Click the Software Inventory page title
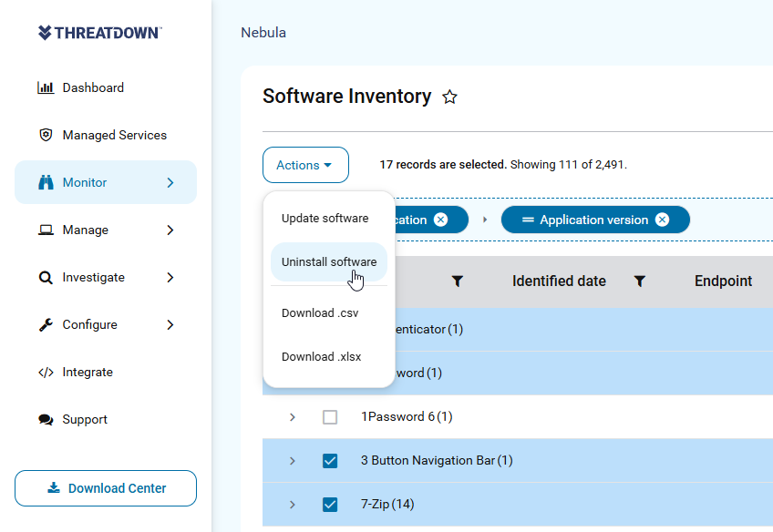Screen dimensions: 773x532 (x=347, y=97)
